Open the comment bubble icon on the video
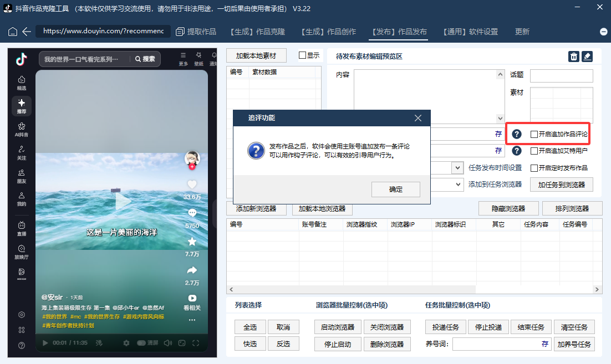The image size is (611, 364). point(192,213)
